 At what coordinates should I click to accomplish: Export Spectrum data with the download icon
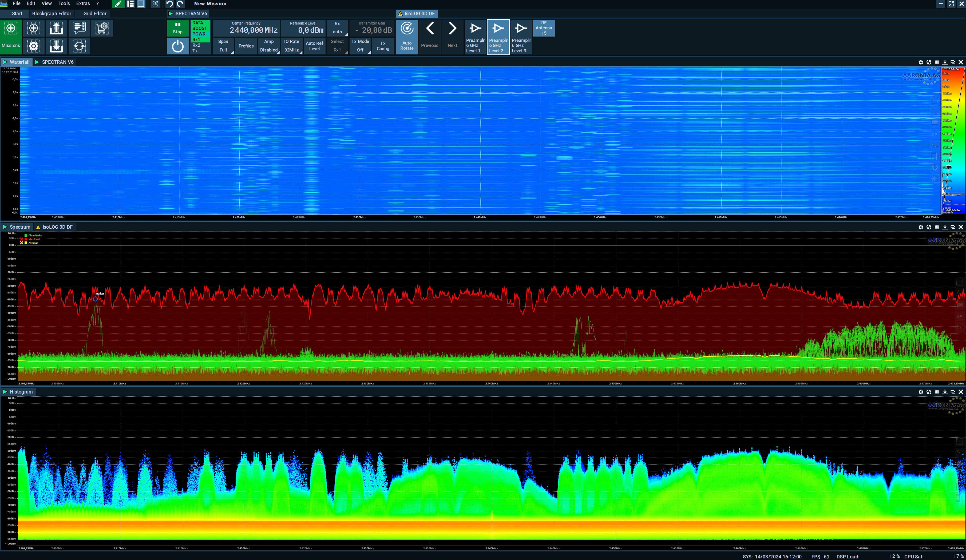[x=945, y=227]
